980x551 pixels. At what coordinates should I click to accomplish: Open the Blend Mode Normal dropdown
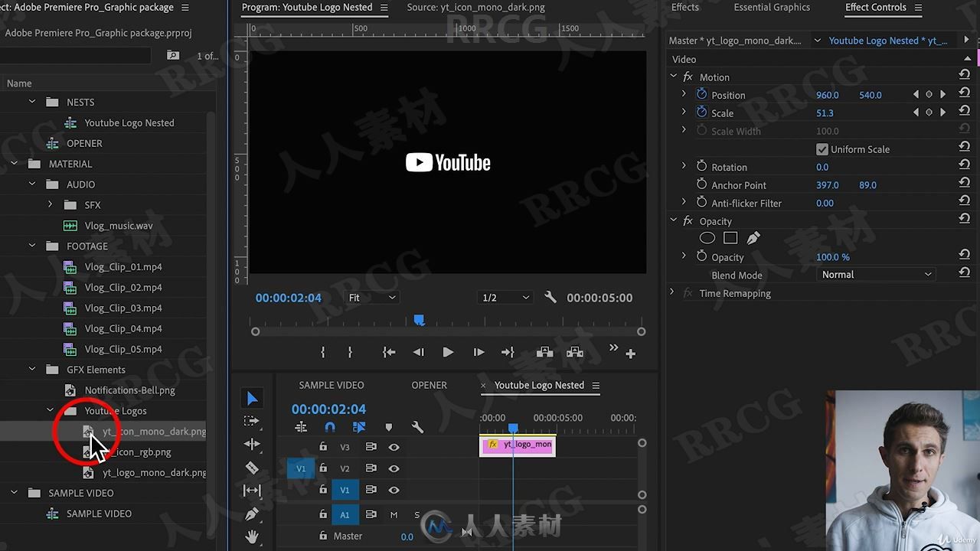tap(876, 275)
